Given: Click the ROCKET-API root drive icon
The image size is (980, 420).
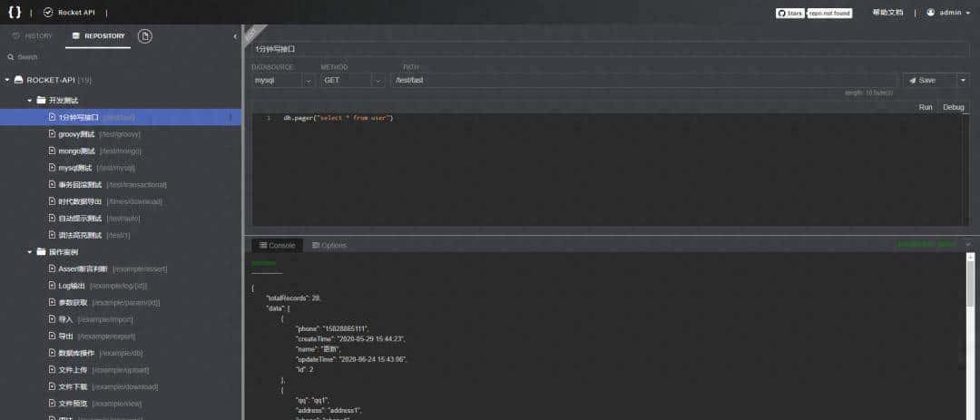Looking at the screenshot, I should 19,80.
